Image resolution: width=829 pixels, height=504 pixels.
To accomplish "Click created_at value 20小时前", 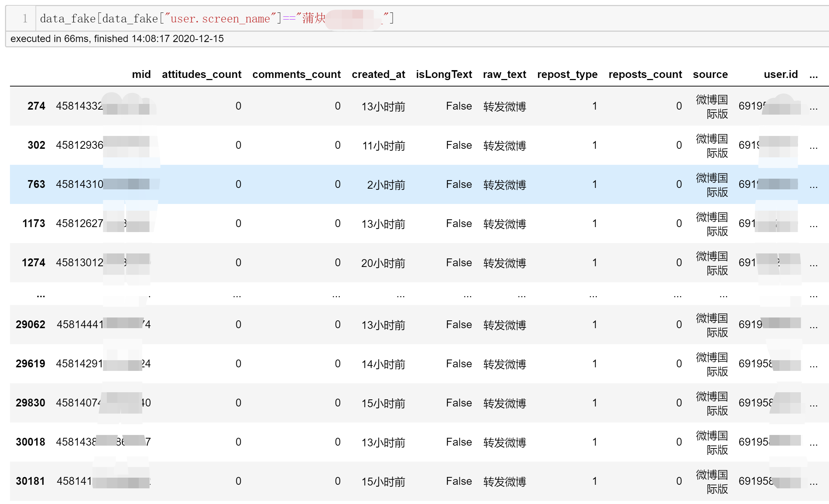I will (383, 263).
